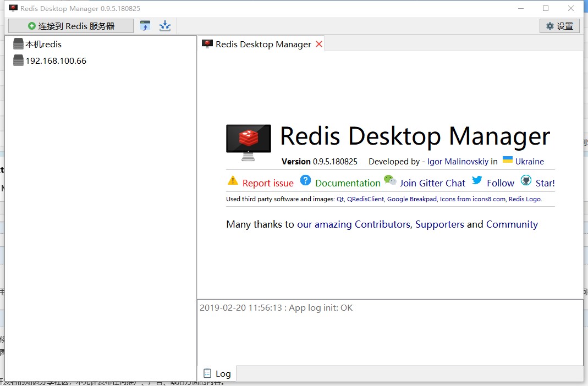This screenshot has width=588, height=386.
Task: Click the App log init: OK entry
Action: (x=276, y=308)
